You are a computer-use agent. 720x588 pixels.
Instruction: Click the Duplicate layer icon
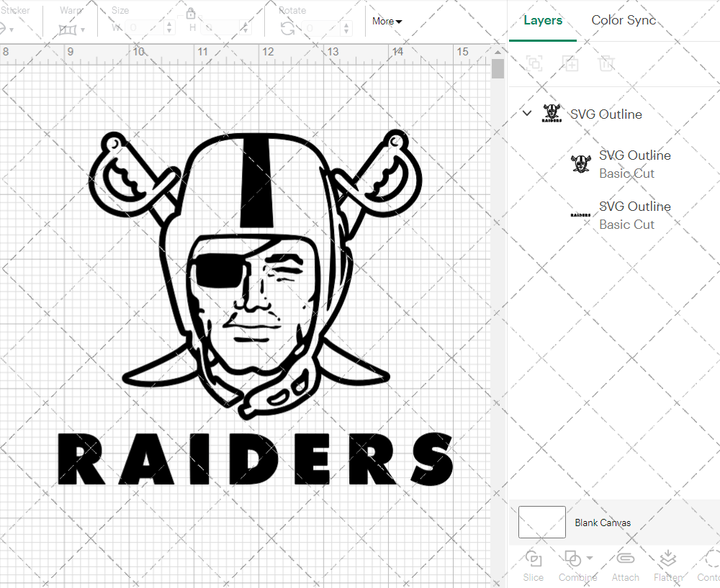[571, 63]
